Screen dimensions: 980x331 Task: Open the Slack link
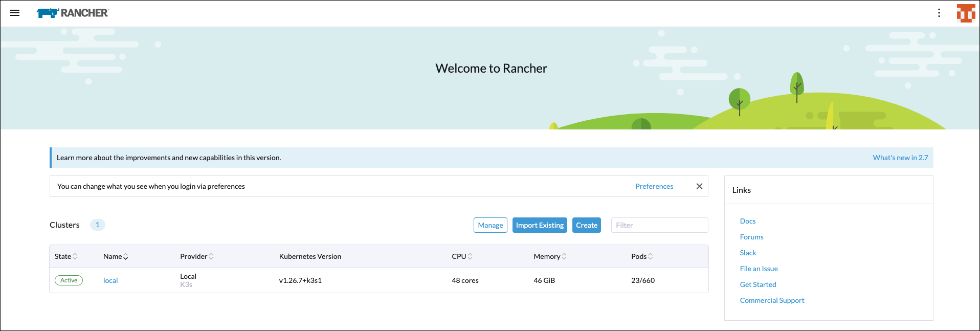pos(748,253)
